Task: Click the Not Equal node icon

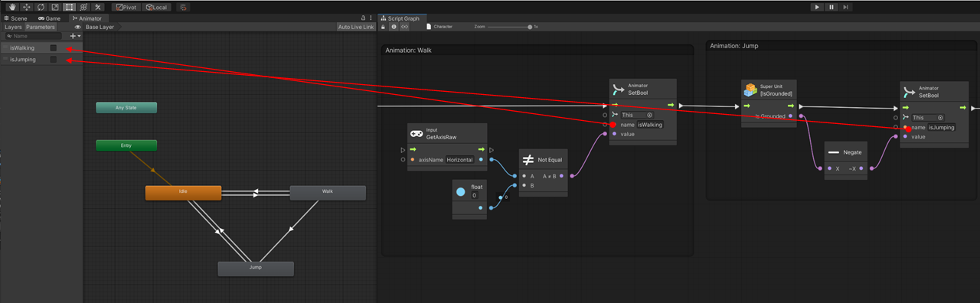Action: click(528, 160)
